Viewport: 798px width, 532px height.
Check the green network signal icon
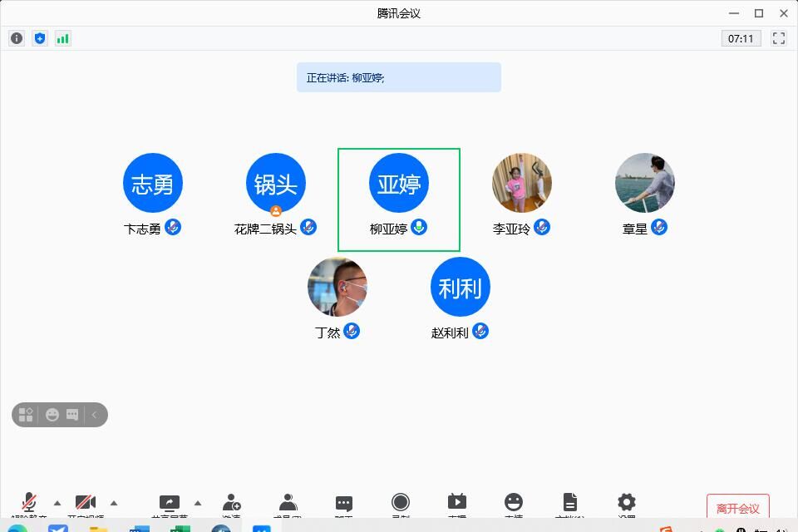(63, 38)
